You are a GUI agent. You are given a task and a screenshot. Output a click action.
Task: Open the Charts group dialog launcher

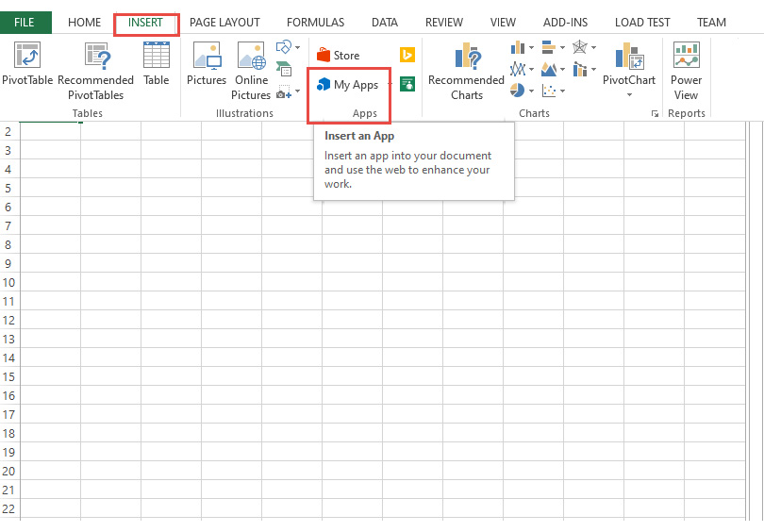point(655,113)
